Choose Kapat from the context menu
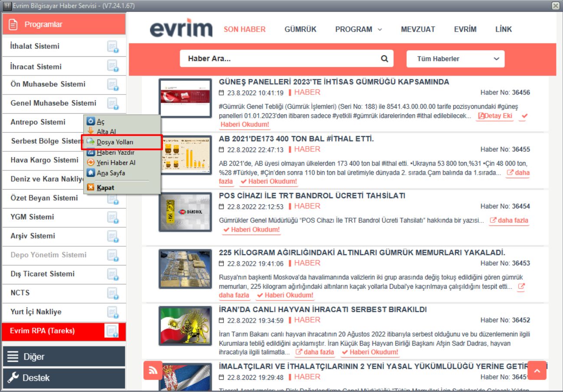The height and width of the screenshot is (392, 563). coord(121,188)
